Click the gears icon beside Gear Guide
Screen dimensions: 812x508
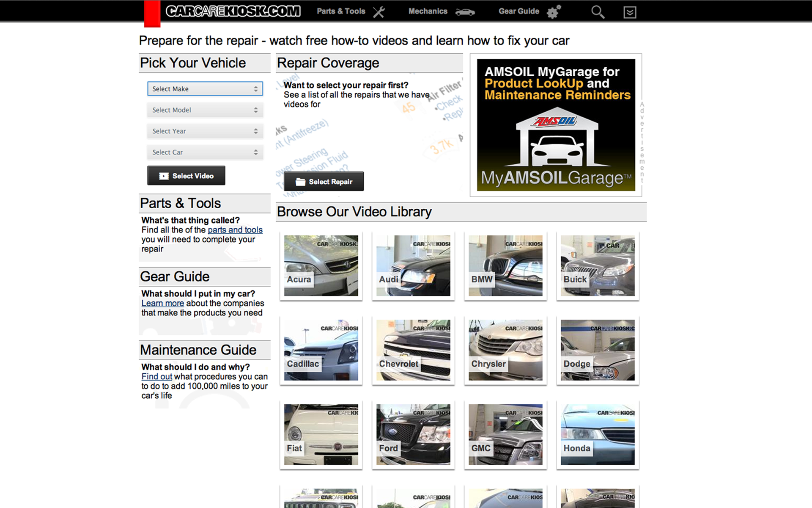point(554,12)
